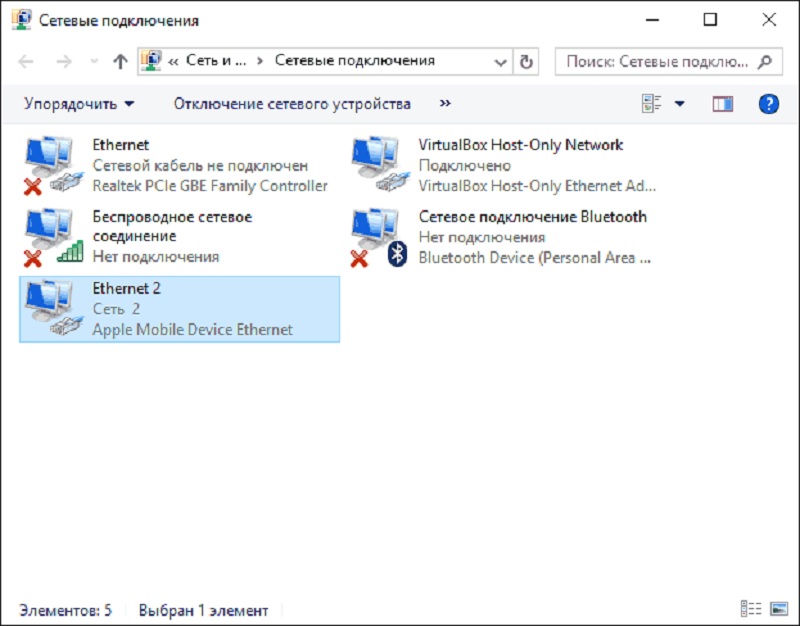Click Сетевое подключение Bluetooth name
The width and height of the screenshot is (800, 626).
pyautogui.click(x=533, y=216)
